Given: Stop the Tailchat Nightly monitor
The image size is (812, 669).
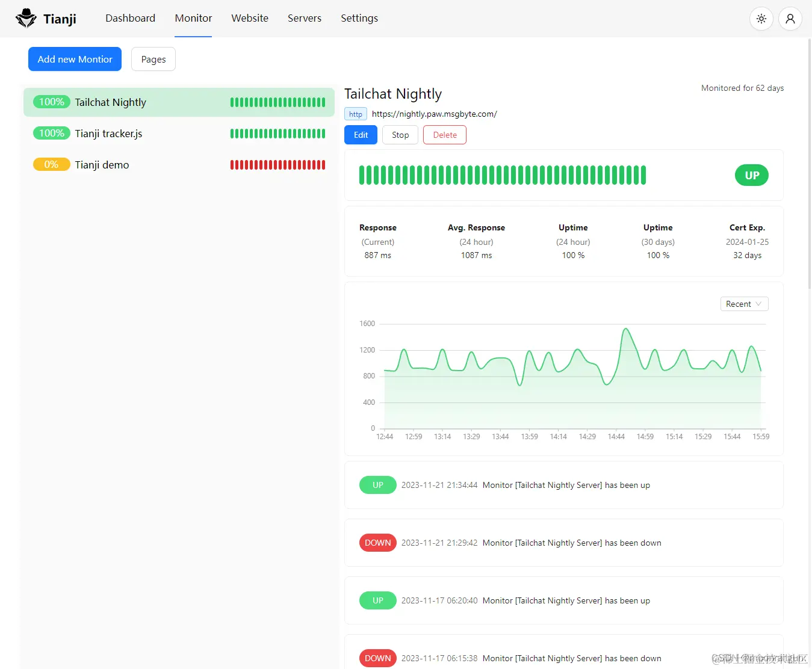Looking at the screenshot, I should click(x=400, y=135).
